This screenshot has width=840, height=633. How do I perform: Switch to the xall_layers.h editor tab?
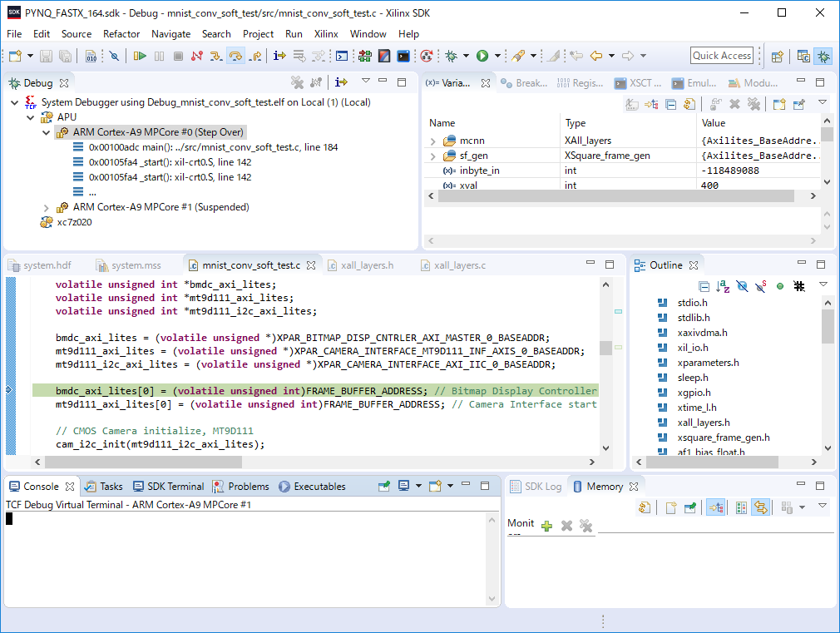click(x=361, y=265)
